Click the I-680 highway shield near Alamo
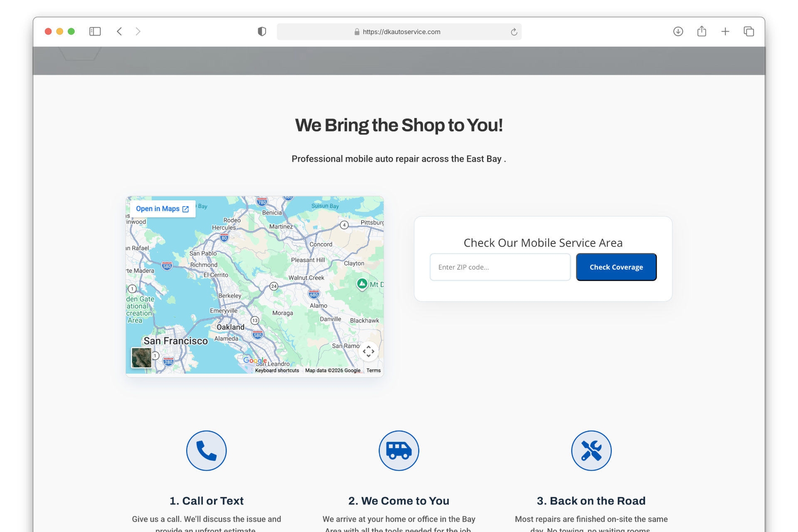The height and width of the screenshot is (532, 798). click(x=314, y=295)
